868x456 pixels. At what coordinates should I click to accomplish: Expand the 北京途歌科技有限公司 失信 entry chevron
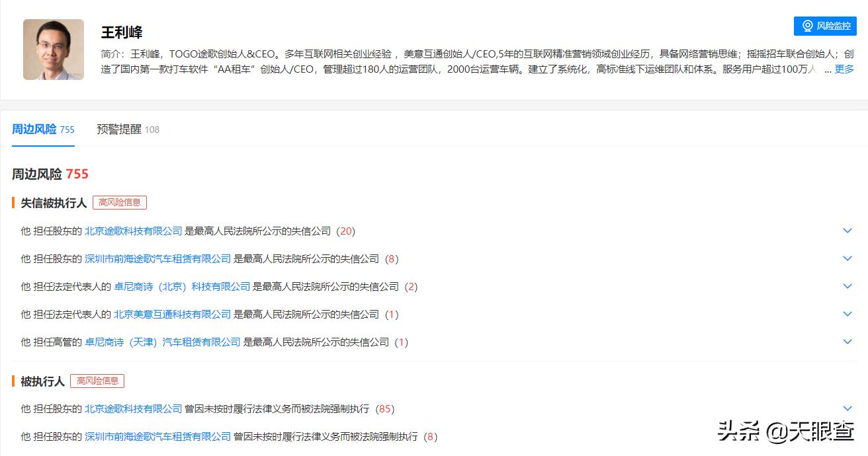click(847, 231)
